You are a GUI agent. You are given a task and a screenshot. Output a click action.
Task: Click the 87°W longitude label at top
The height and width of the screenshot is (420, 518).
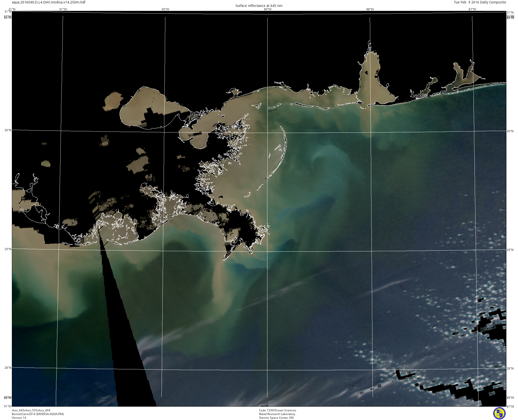(x=472, y=9)
